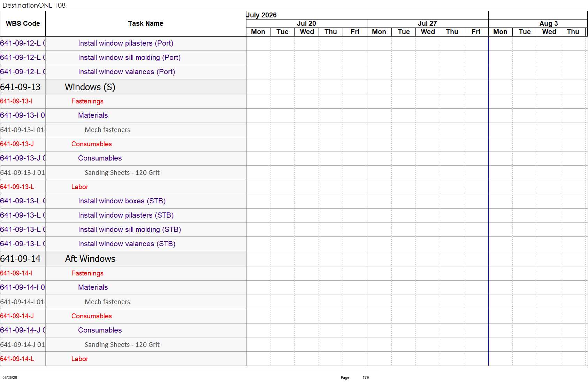Click WBS code 641-09-13-I
This screenshot has width=588, height=382.
[16, 101]
